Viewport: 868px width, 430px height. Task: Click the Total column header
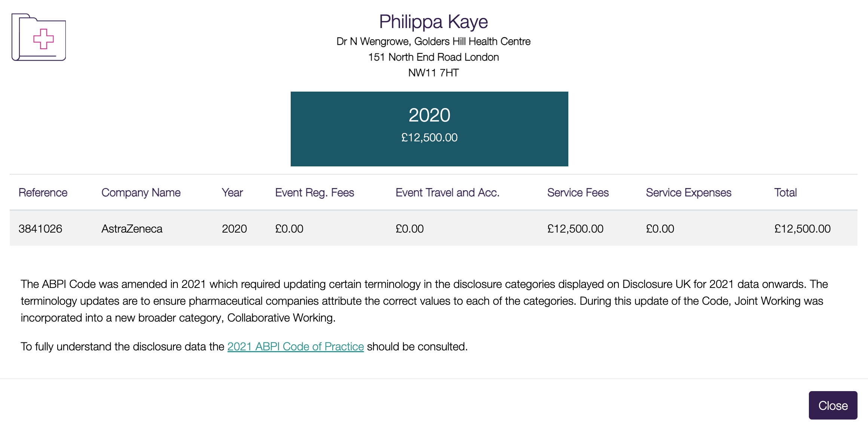coord(785,193)
